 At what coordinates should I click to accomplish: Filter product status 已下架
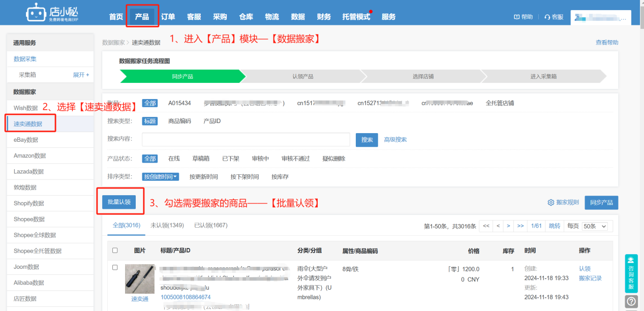coord(231,159)
